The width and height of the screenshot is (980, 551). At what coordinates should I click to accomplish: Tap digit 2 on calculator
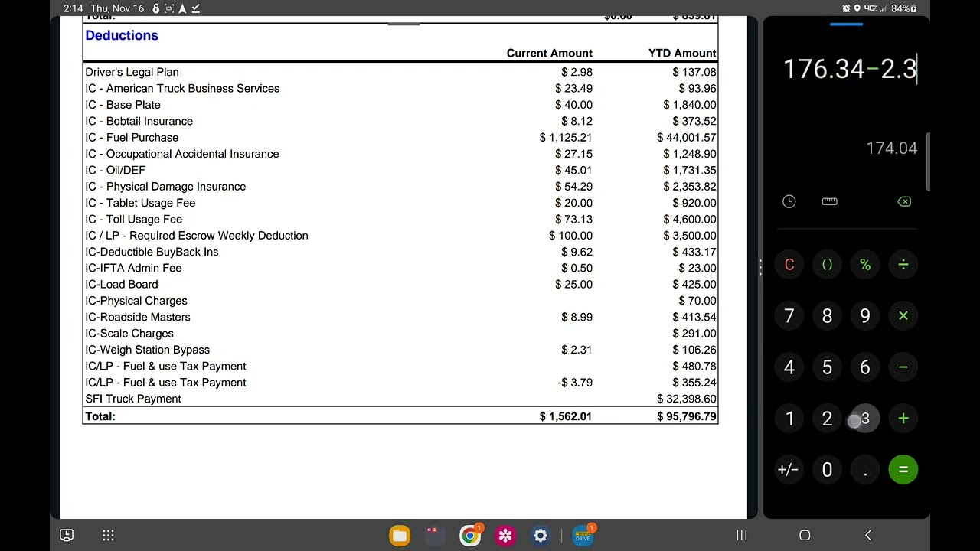(827, 419)
